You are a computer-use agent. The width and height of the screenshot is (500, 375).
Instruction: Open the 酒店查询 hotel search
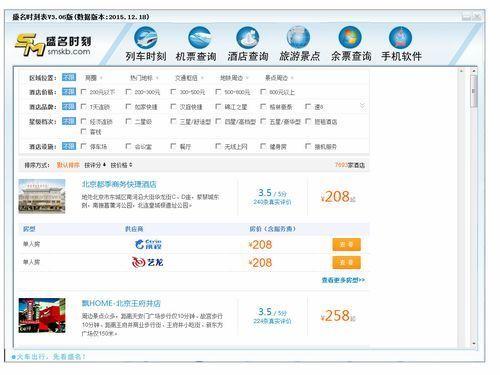248,45
